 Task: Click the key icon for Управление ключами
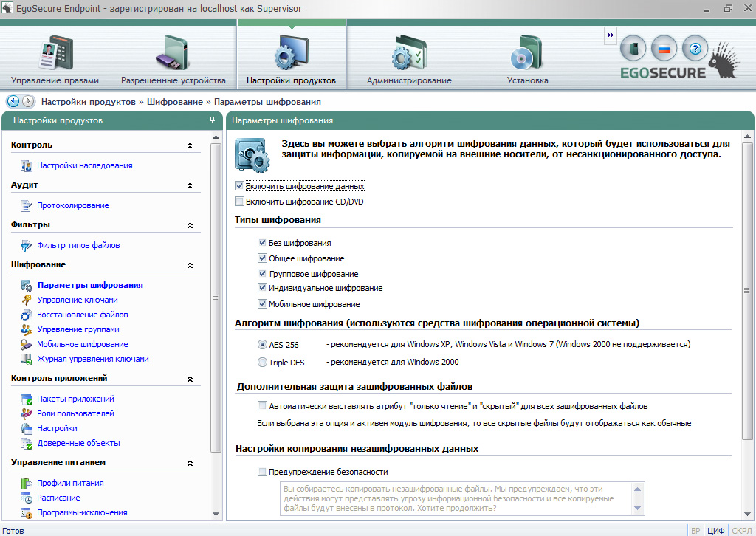(26, 300)
